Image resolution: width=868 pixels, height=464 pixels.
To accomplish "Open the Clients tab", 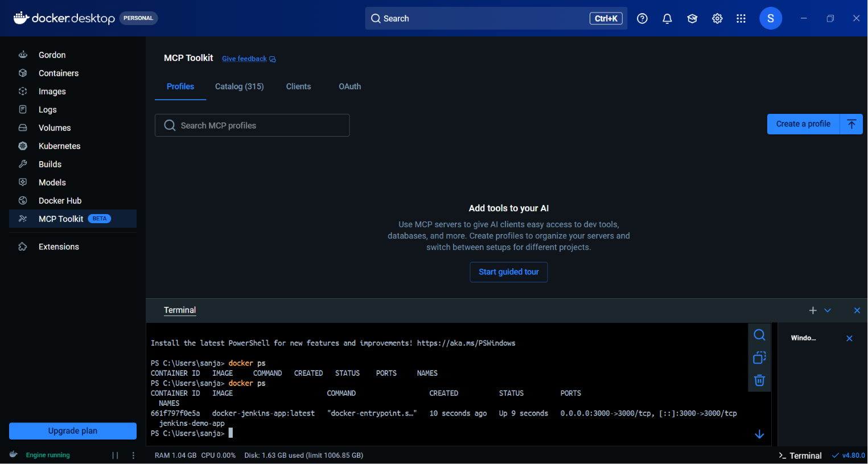I will point(298,87).
